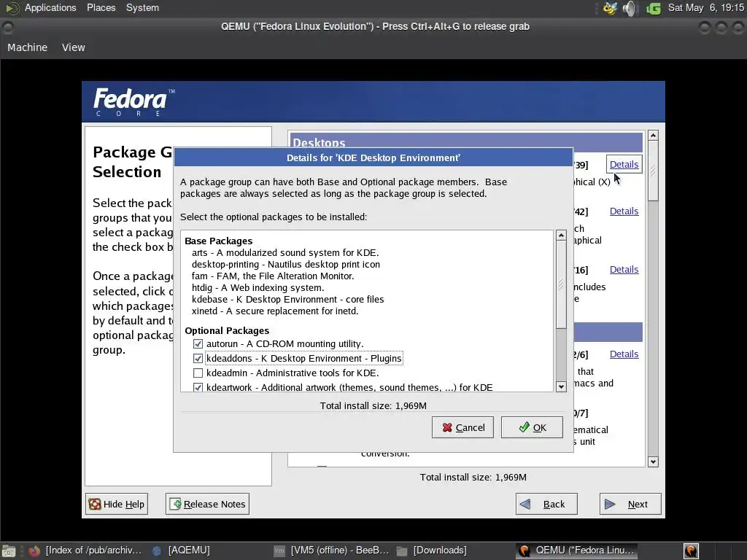Select the 'fam - FAM, the File Alteration Monitor' entry

[x=273, y=276]
